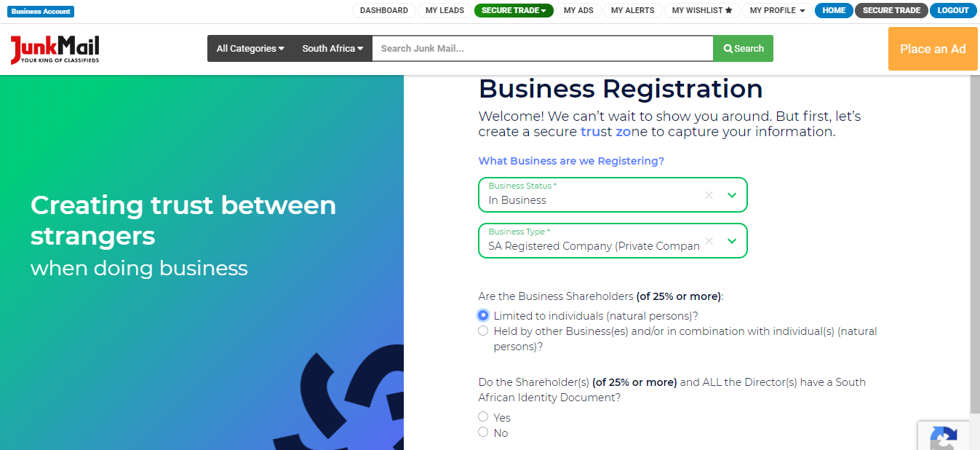Open the South Africa location dropdown
The width and height of the screenshot is (980, 450).
tap(332, 48)
